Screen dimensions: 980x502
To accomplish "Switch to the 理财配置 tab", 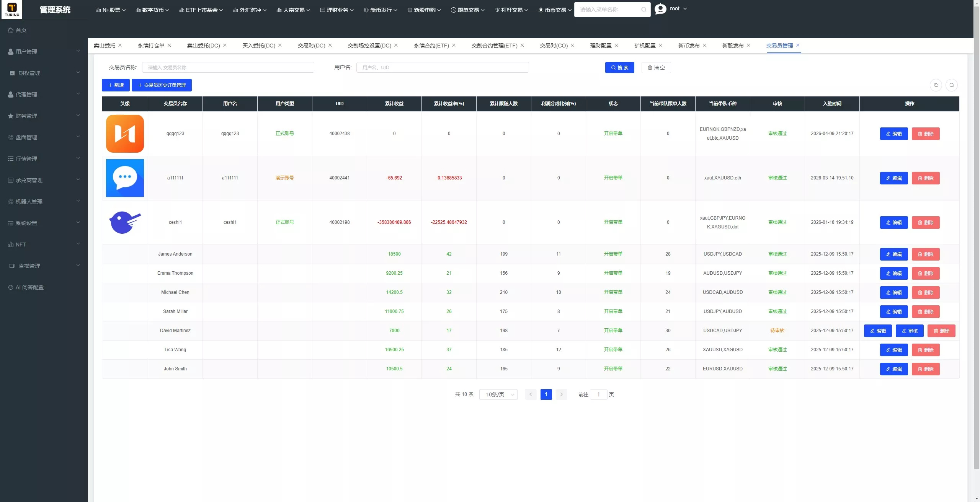I will pyautogui.click(x=601, y=46).
